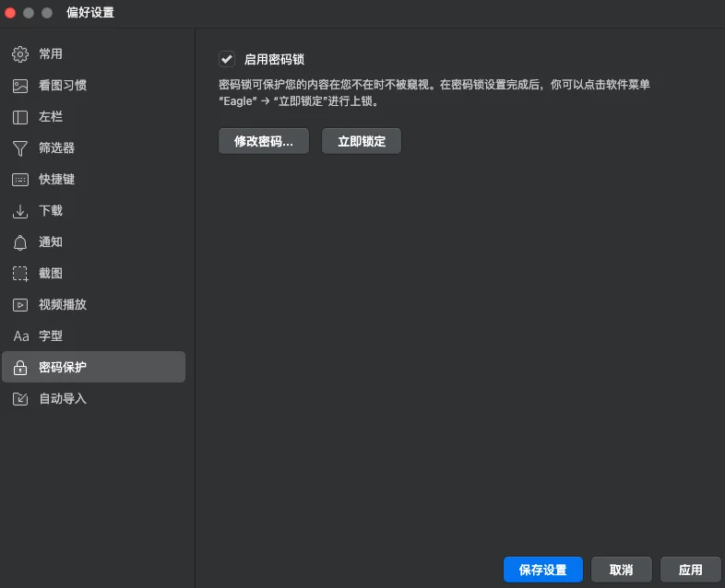Switch to the 字型 font settings

pyautogui.click(x=50, y=336)
